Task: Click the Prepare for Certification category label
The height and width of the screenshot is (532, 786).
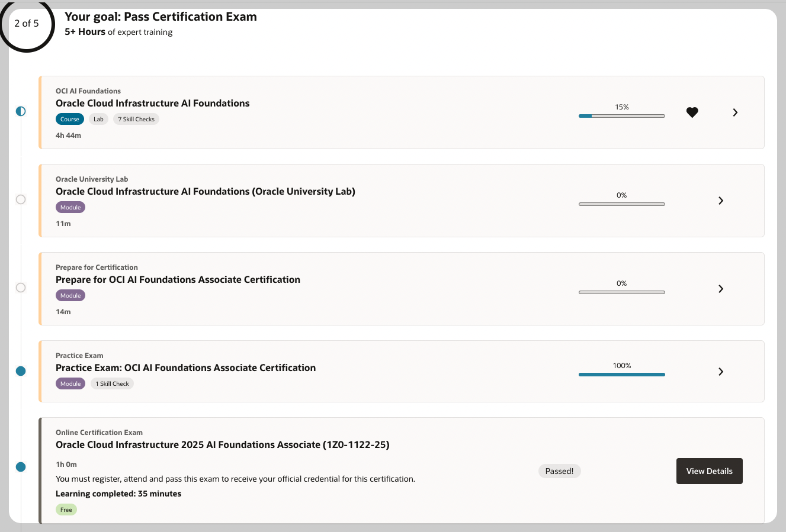Action: [x=97, y=267]
